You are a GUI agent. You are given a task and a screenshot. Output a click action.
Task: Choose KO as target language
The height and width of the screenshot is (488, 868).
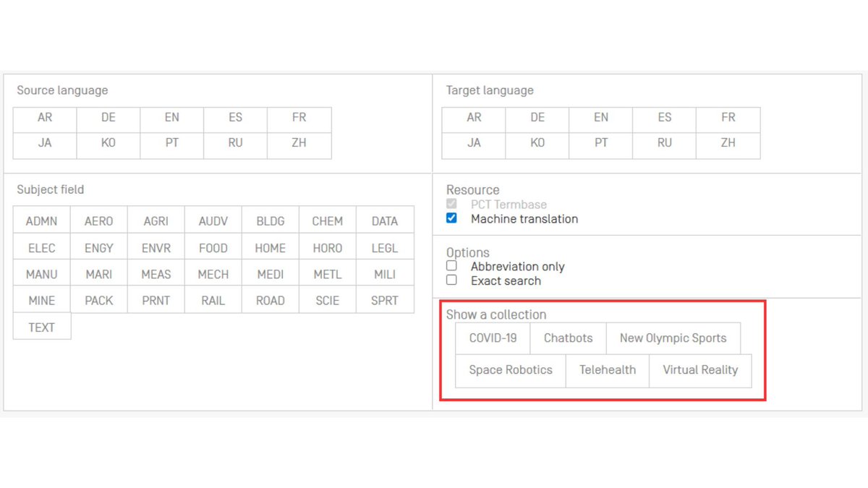pyautogui.click(x=537, y=146)
